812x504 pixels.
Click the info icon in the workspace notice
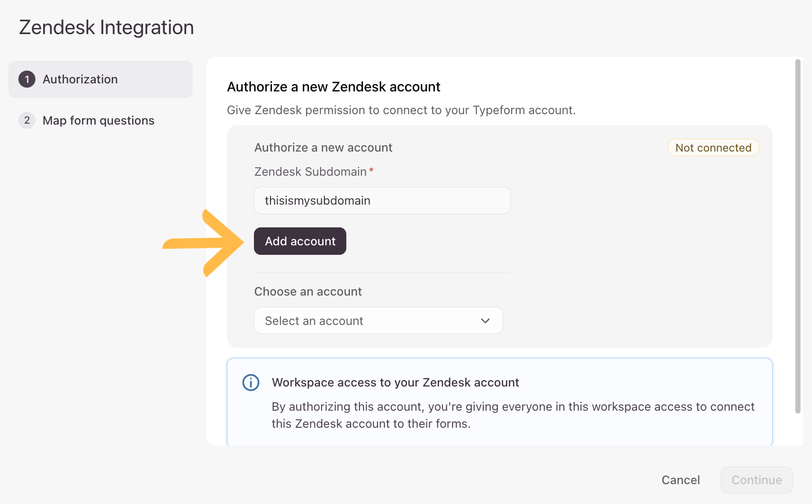tap(251, 382)
